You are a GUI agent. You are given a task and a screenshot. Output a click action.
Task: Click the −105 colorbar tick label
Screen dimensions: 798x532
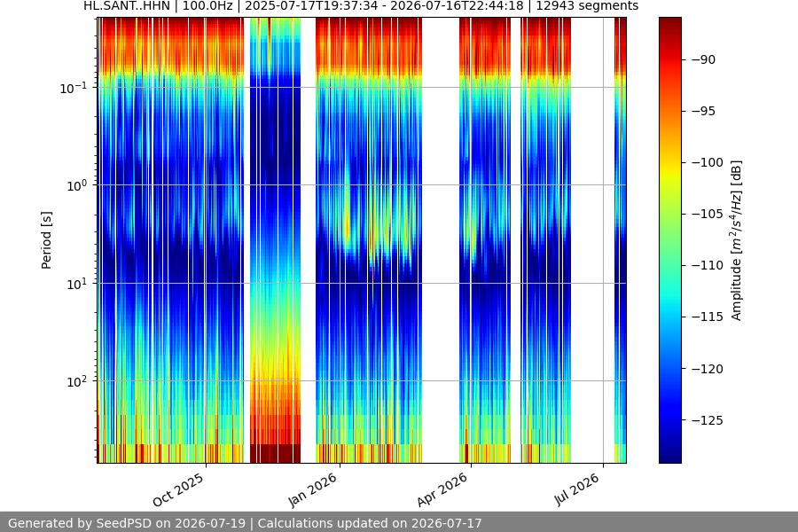click(x=708, y=214)
